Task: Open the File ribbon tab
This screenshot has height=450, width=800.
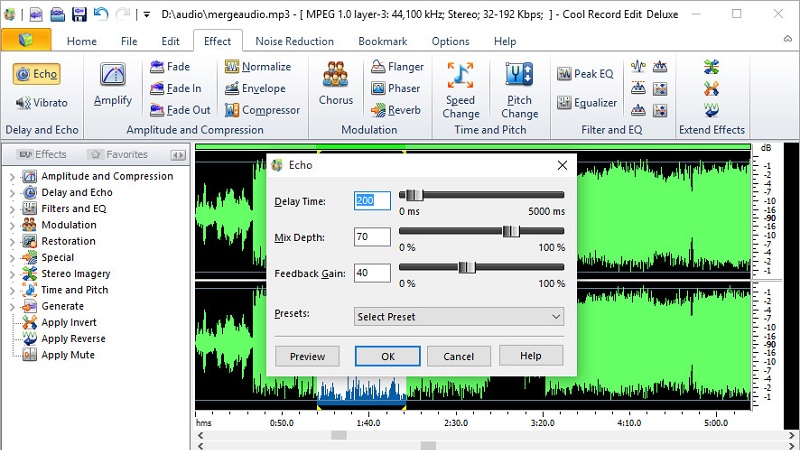Action: (129, 41)
